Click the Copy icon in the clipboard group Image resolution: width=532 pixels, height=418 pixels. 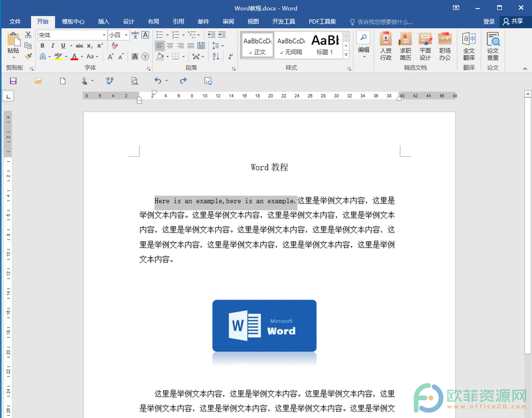tap(28, 46)
